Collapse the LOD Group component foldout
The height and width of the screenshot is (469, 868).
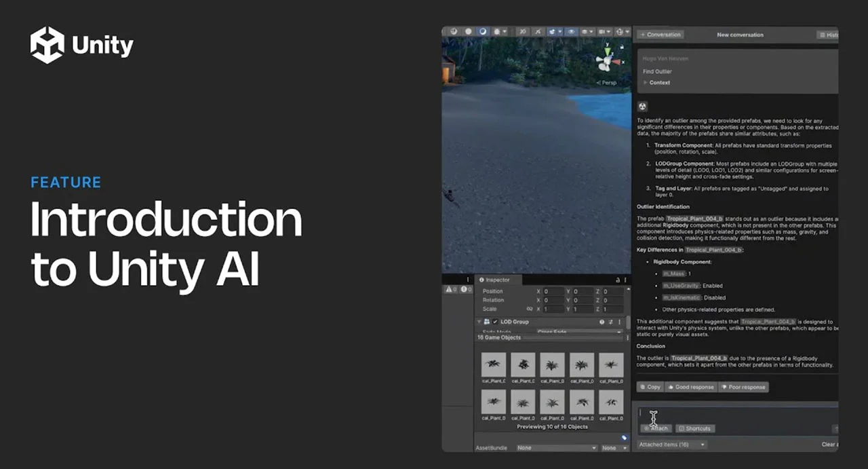[479, 322]
